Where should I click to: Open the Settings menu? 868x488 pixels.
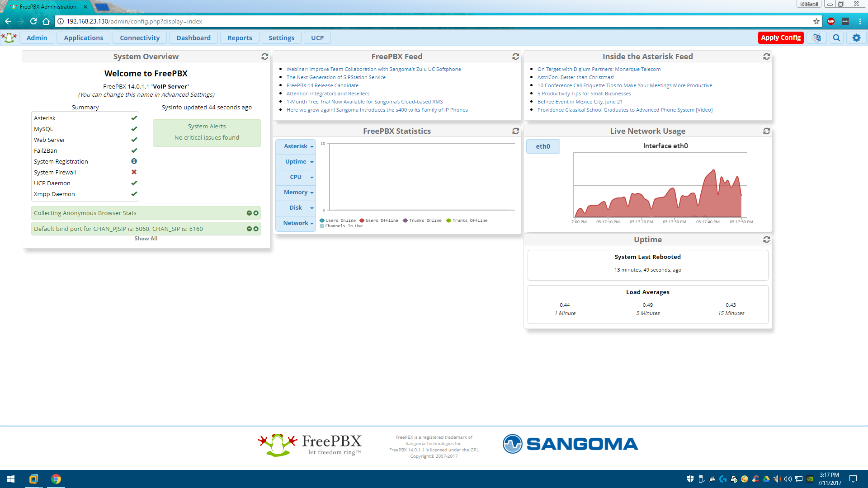click(x=281, y=38)
